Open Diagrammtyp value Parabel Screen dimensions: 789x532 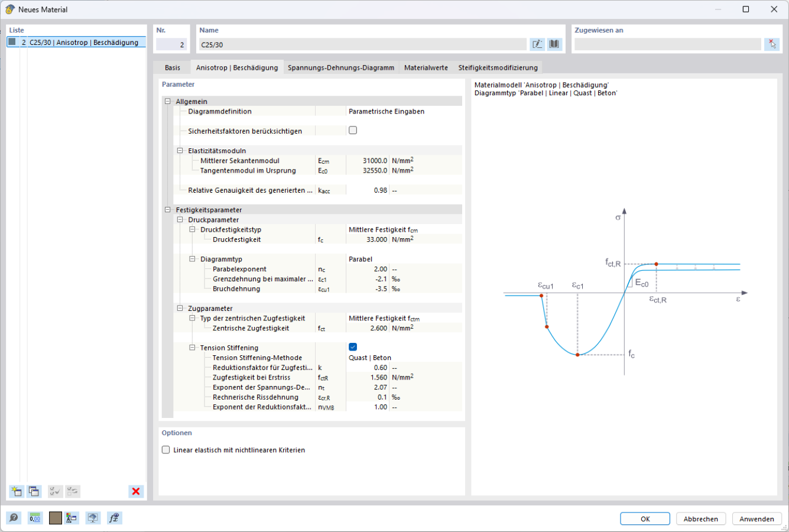pyautogui.click(x=404, y=259)
